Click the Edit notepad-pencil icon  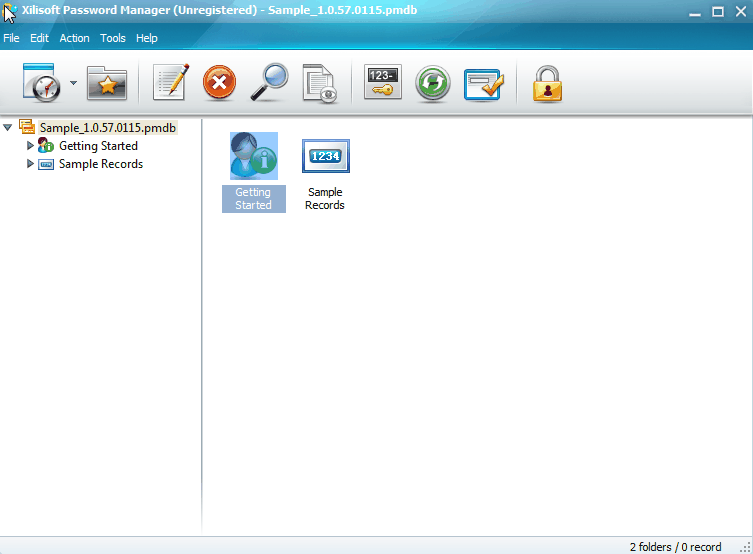pos(171,82)
